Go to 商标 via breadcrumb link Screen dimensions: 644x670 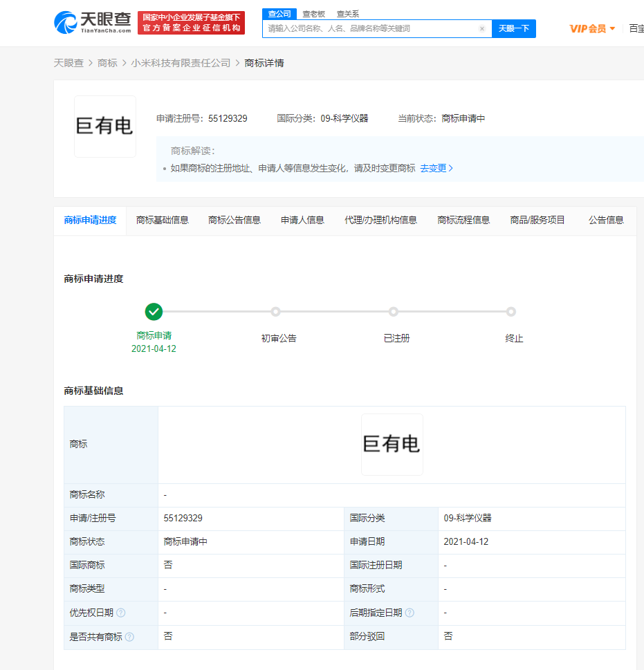pyautogui.click(x=107, y=62)
